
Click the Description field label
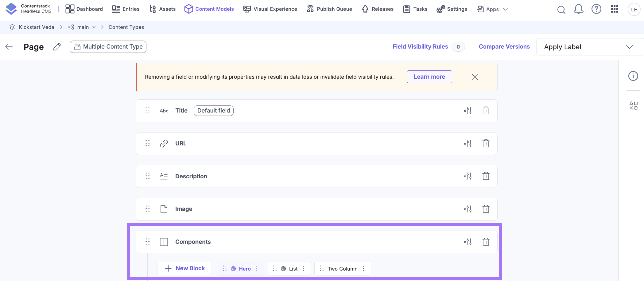coord(191,176)
